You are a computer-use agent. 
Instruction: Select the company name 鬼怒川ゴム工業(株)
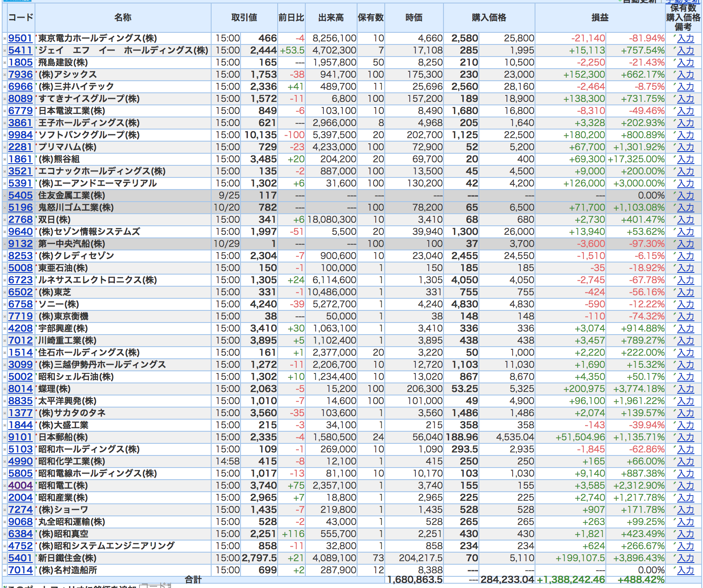(x=76, y=208)
